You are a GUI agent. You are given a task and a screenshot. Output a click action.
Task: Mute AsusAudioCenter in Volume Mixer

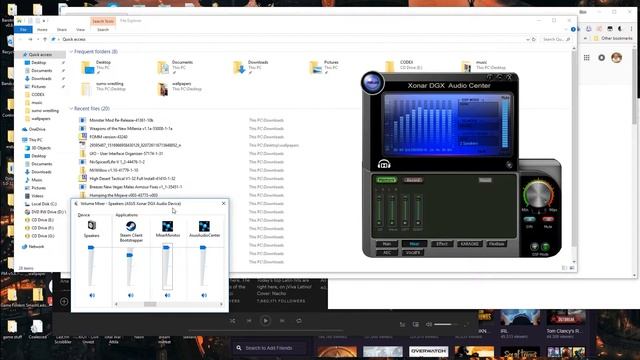click(x=204, y=295)
